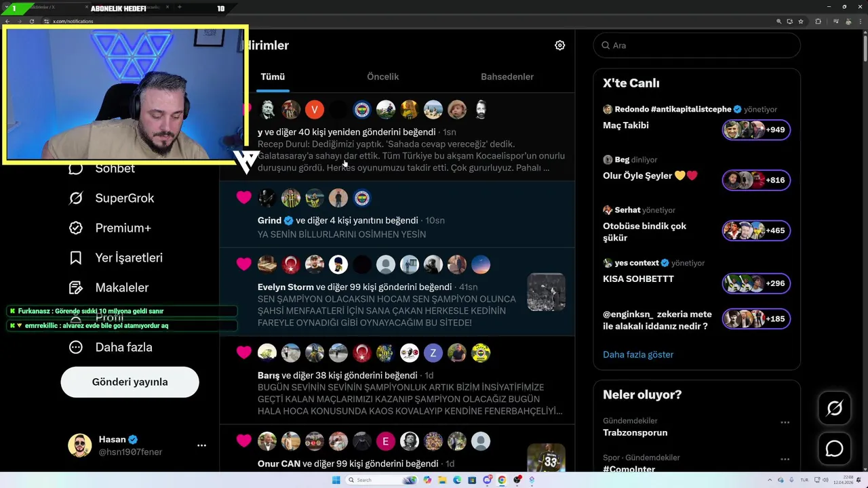Screen dimensions: 868x488
Task: Open Chrome three-dot menu
Action: click(x=861, y=22)
